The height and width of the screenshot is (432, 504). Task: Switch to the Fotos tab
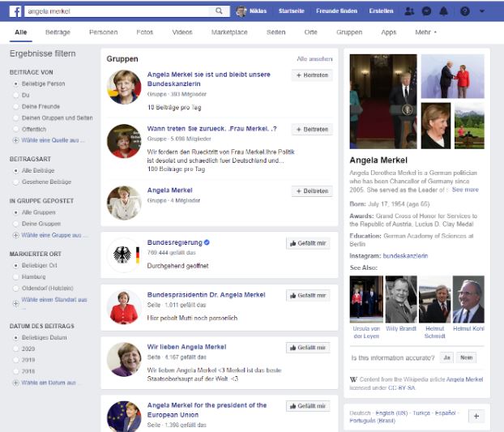point(145,32)
